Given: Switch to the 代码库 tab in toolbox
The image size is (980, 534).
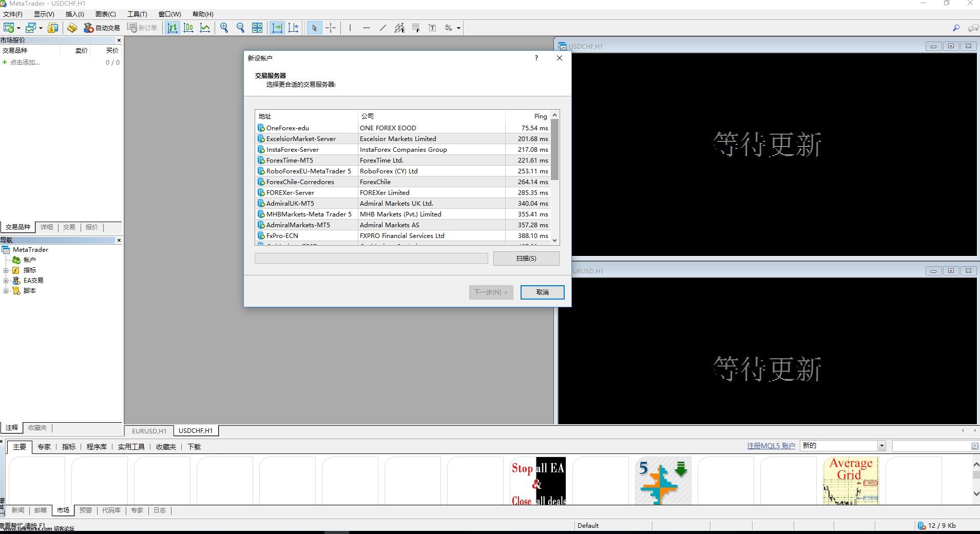Looking at the screenshot, I should pos(111,510).
